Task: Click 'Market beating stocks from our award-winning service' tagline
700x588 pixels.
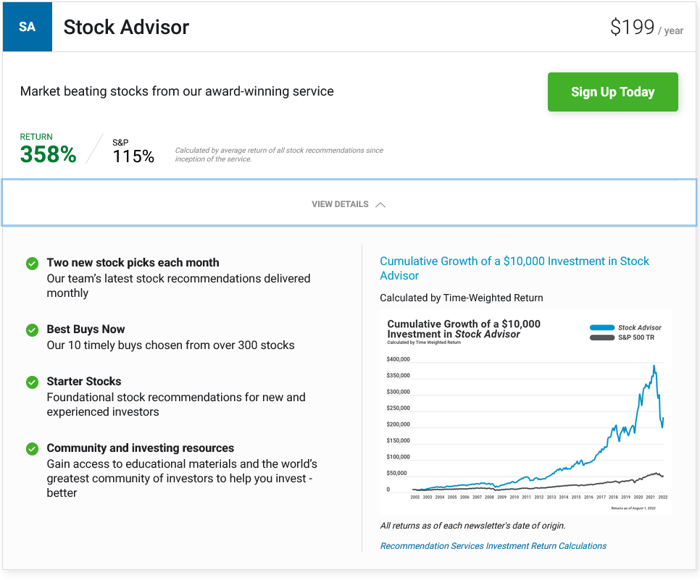Action: (177, 91)
